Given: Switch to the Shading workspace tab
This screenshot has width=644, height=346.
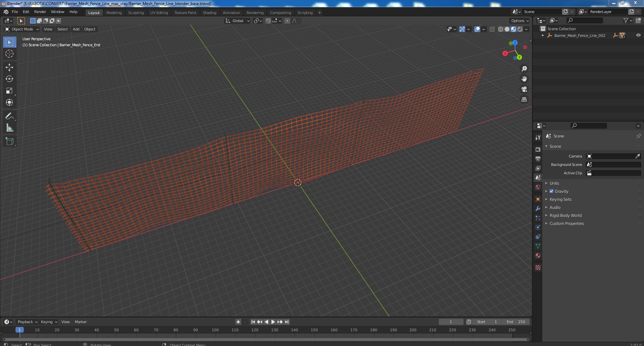Looking at the screenshot, I should point(209,13).
